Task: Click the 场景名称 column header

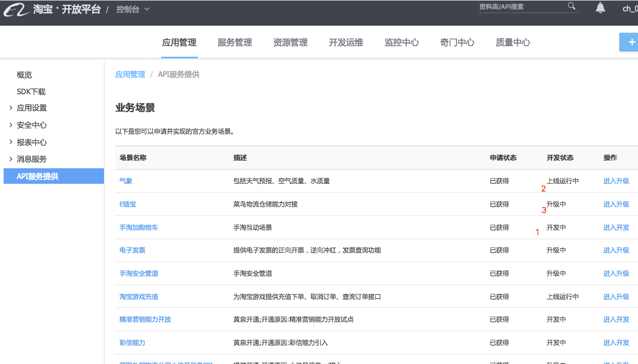Action: pyautogui.click(x=133, y=158)
